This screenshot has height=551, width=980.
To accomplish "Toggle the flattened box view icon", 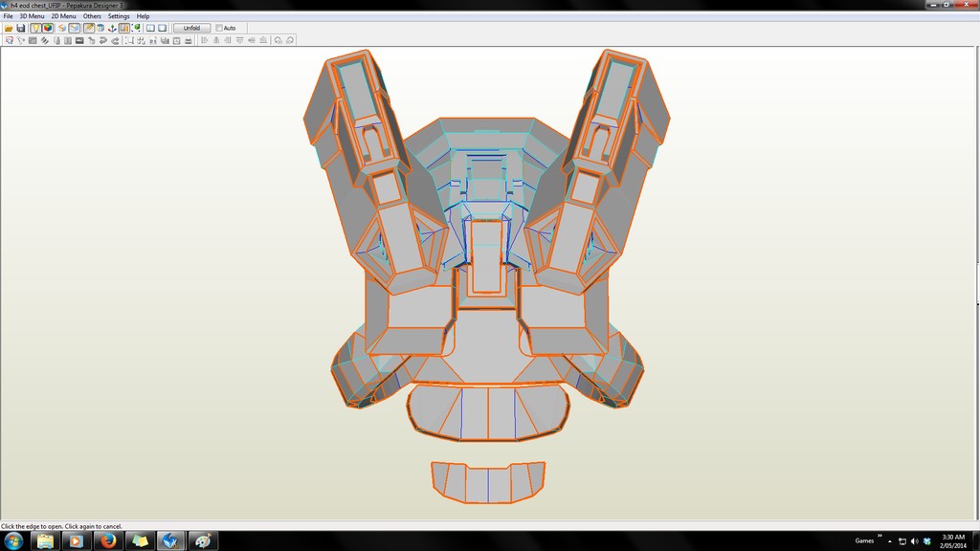I will pos(75,28).
